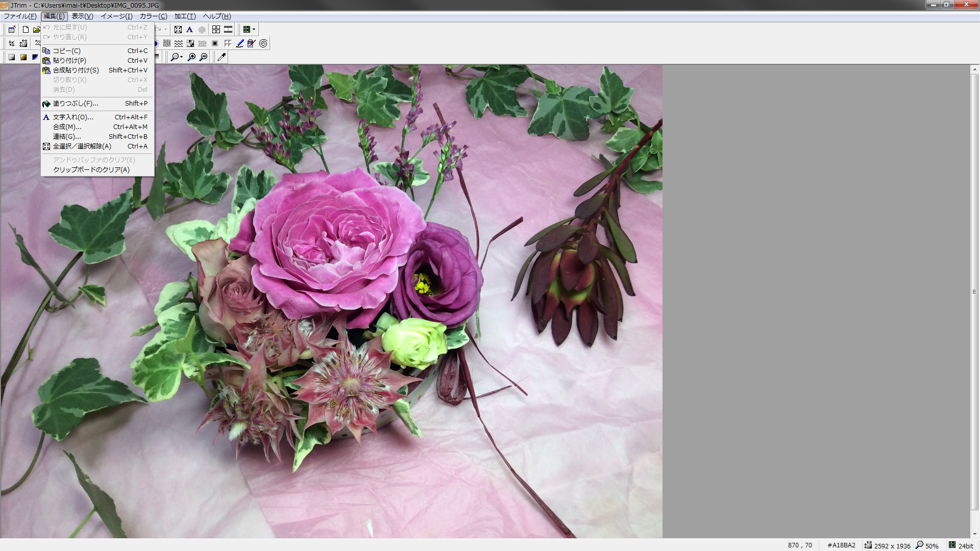Open the zoom magnifier dropdown arrow

coord(182,57)
